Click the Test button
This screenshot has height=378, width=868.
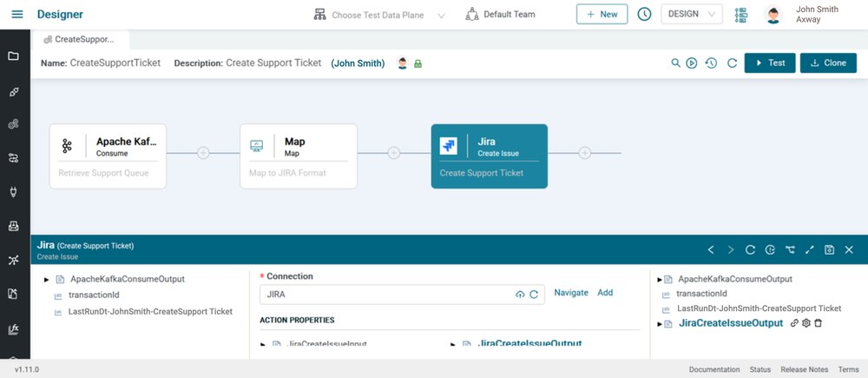pos(770,63)
